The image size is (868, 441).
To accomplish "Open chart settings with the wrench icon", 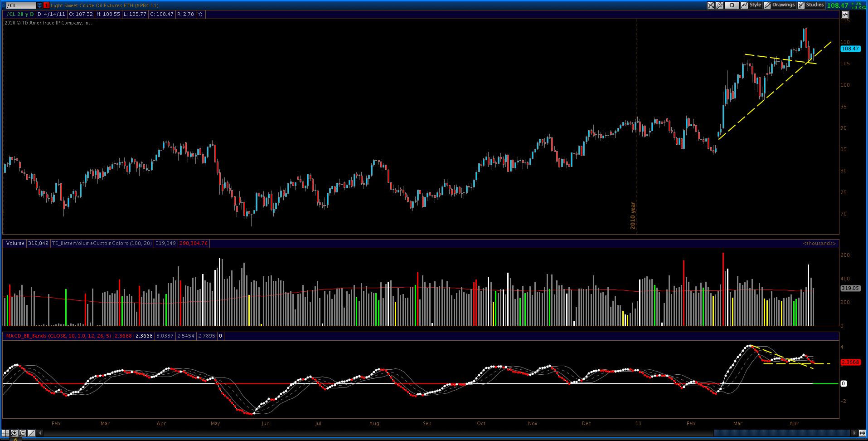I will tap(719, 5).
